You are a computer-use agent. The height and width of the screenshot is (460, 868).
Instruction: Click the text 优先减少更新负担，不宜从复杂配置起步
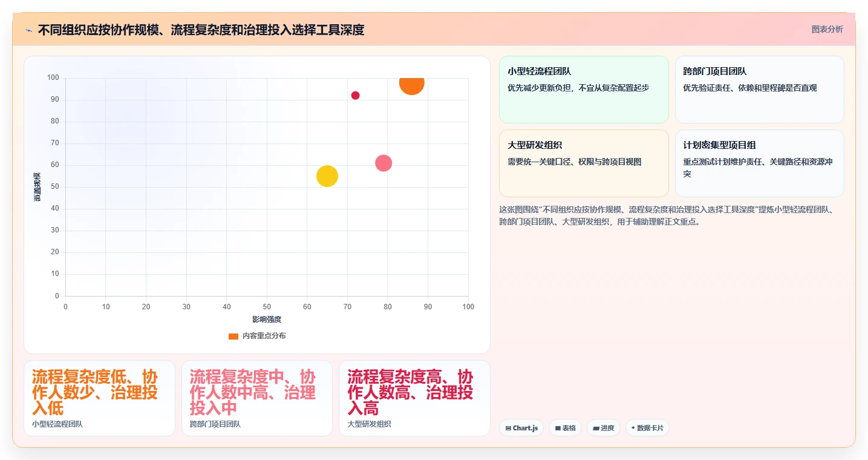coord(578,88)
